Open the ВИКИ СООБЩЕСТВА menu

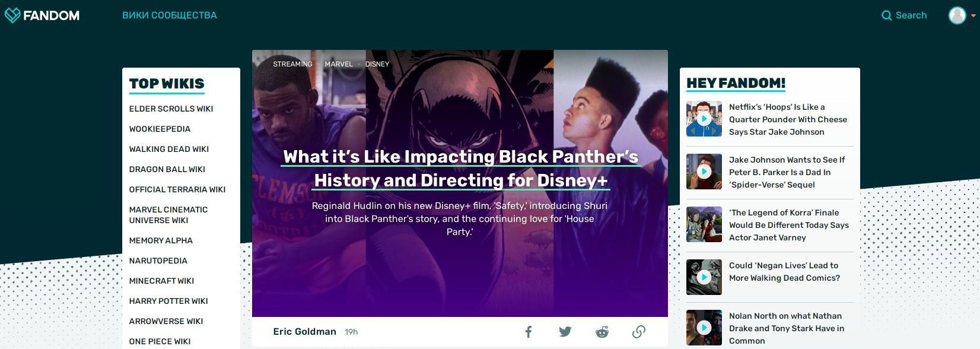point(170,15)
